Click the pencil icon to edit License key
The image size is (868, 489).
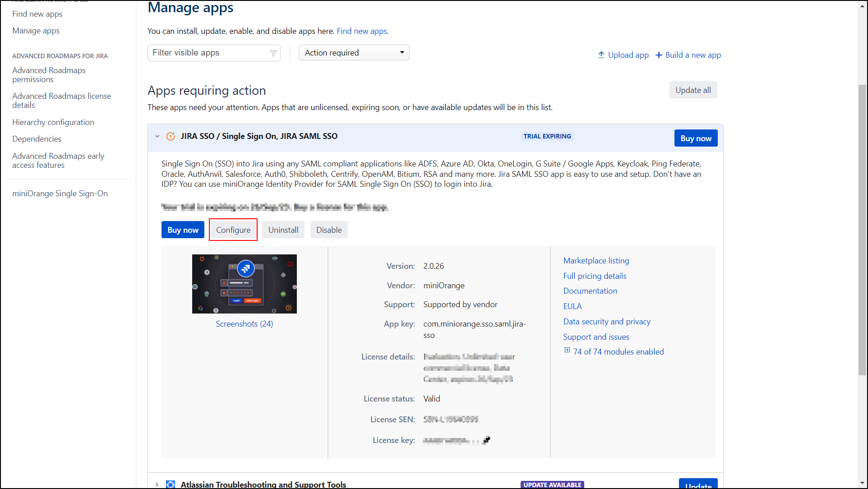click(486, 440)
